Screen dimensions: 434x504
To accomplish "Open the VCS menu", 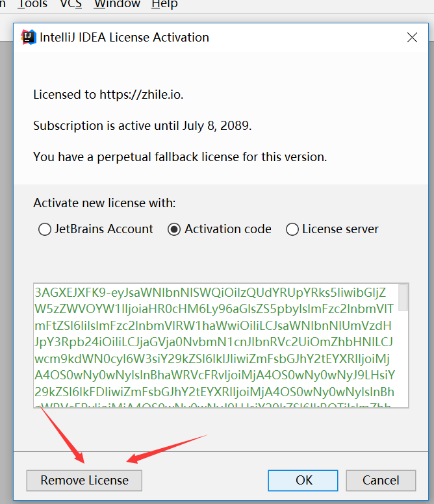I will click(71, 5).
